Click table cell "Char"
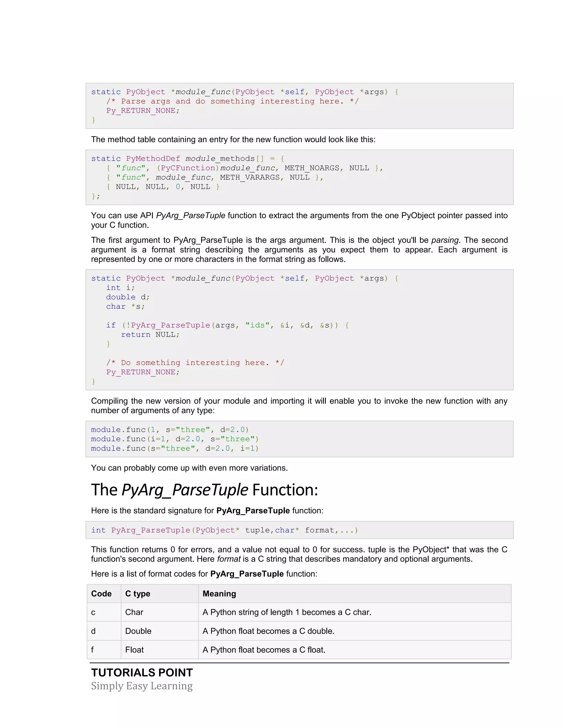The image size is (563, 728). pyautogui.click(x=159, y=612)
